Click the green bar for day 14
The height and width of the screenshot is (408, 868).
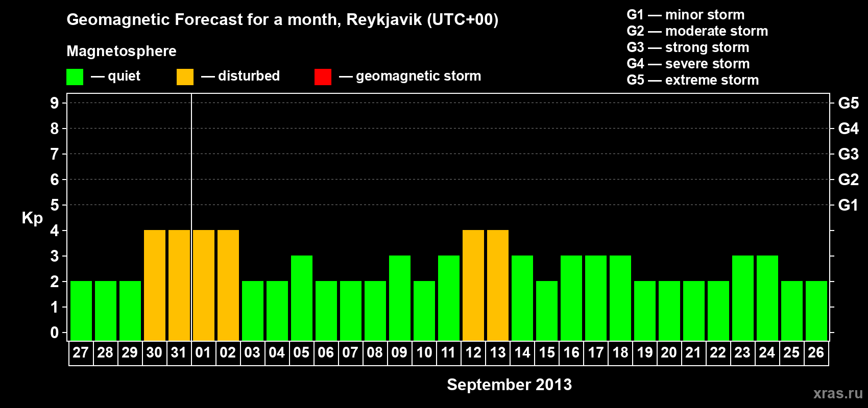[x=522, y=298]
